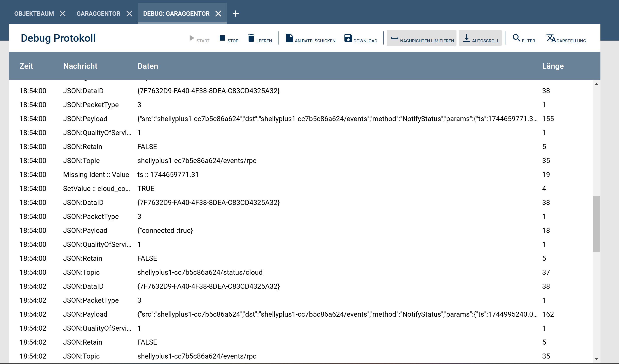Open the Darstellung translate icon
This screenshot has width=619, height=364.
pyautogui.click(x=551, y=38)
